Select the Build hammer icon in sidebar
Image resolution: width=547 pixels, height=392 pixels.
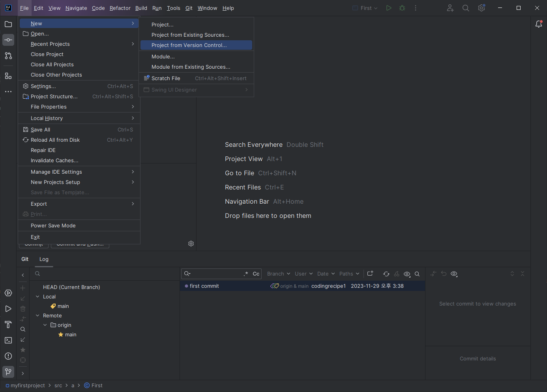8,324
